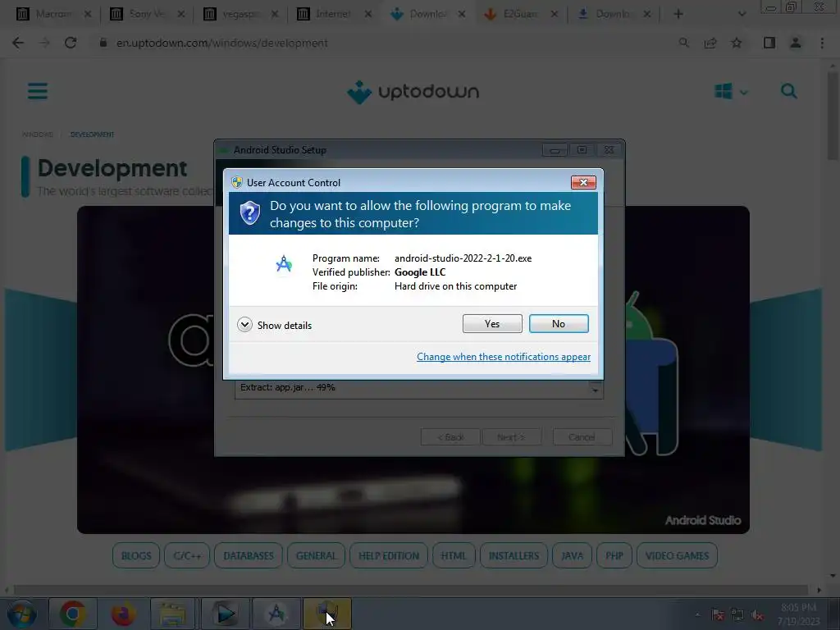Screen dimensions: 840x630
Task: Select the BLOGS category tag
Action: [136, 555]
